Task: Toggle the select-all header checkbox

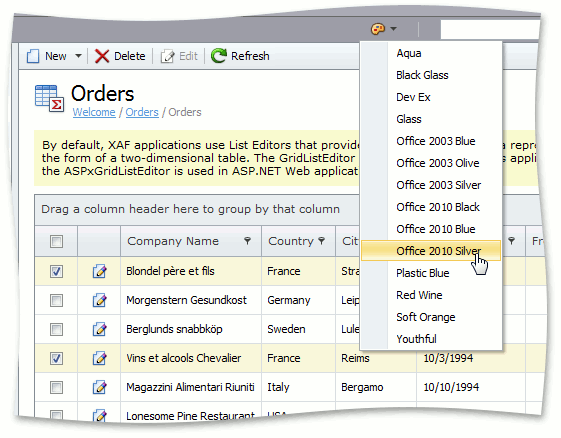Action: pos(56,242)
